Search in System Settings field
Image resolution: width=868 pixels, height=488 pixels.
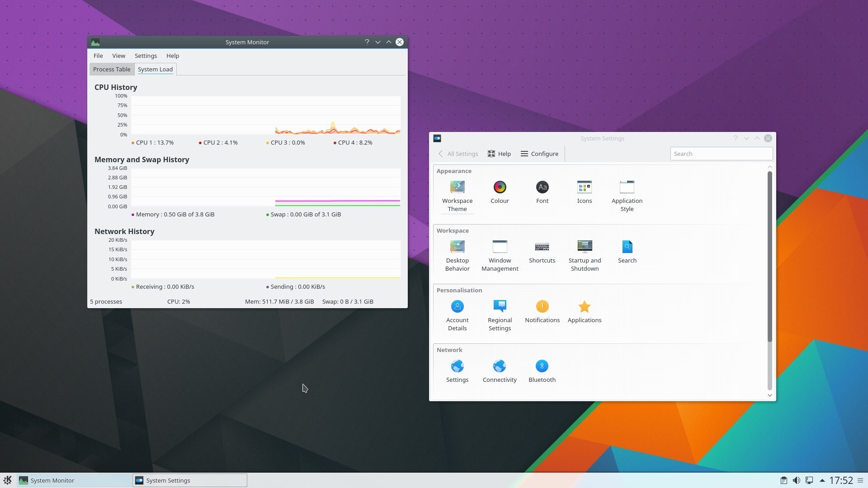722,154
